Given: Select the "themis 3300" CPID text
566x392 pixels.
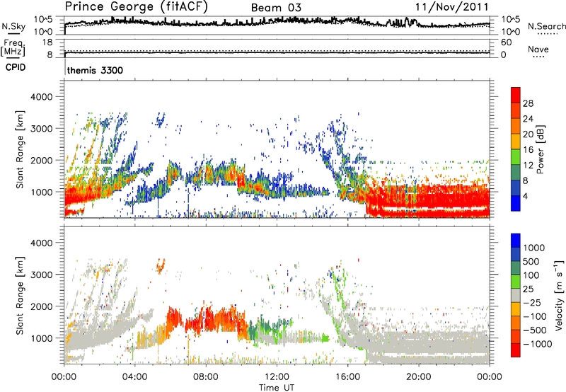Looking at the screenshot, I should [x=95, y=70].
